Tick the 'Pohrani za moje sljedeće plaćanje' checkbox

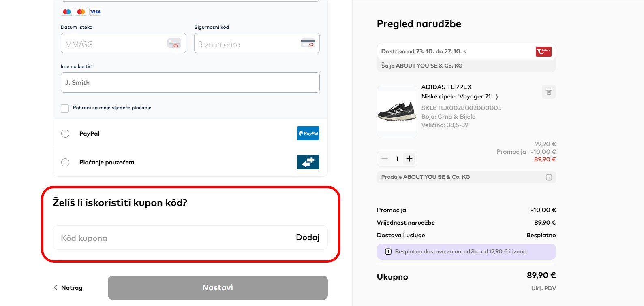pos(65,108)
